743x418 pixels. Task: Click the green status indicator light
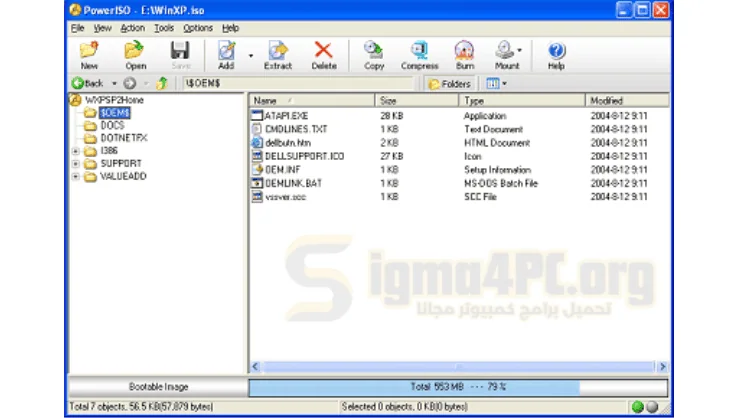pyautogui.click(x=637, y=407)
